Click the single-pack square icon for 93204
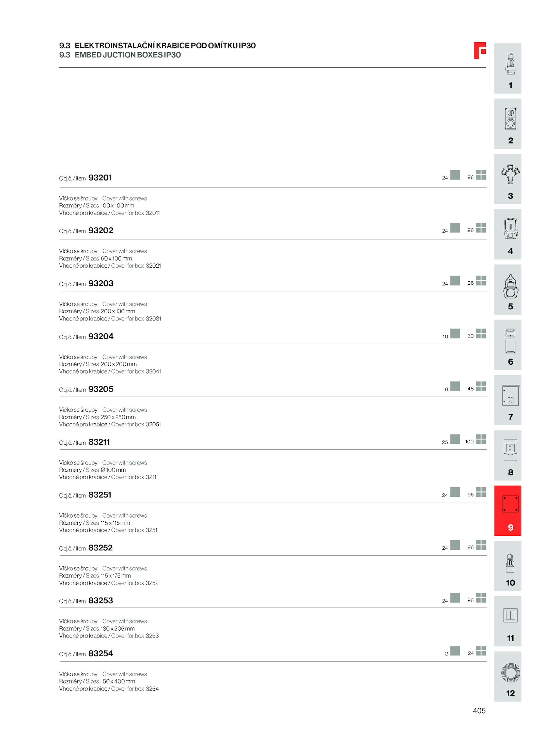Viewport: 545px width, 756px height. point(455,333)
